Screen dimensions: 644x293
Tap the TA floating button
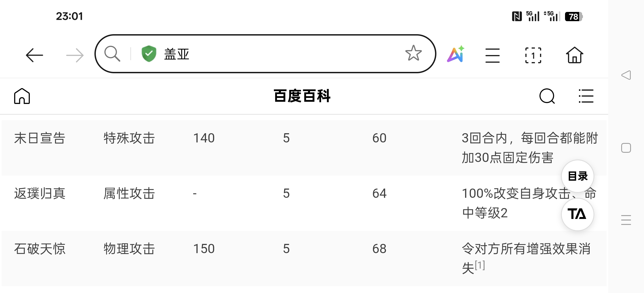578,214
